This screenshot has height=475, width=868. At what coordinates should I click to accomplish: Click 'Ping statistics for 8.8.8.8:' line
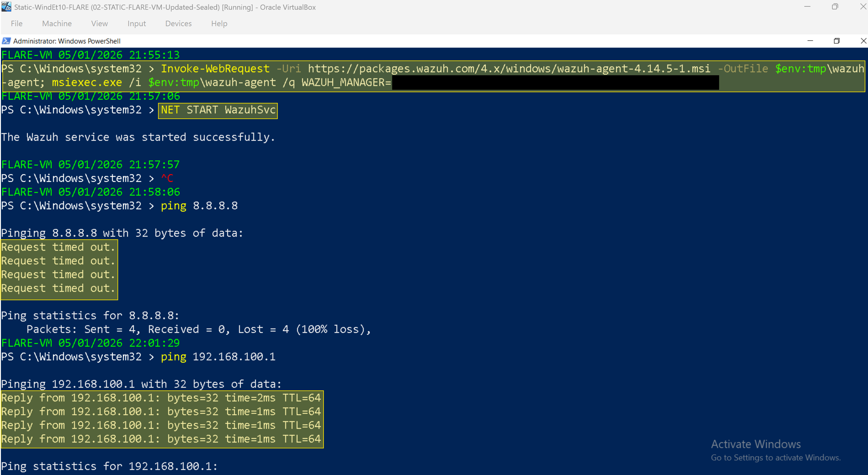pyautogui.click(x=90, y=315)
